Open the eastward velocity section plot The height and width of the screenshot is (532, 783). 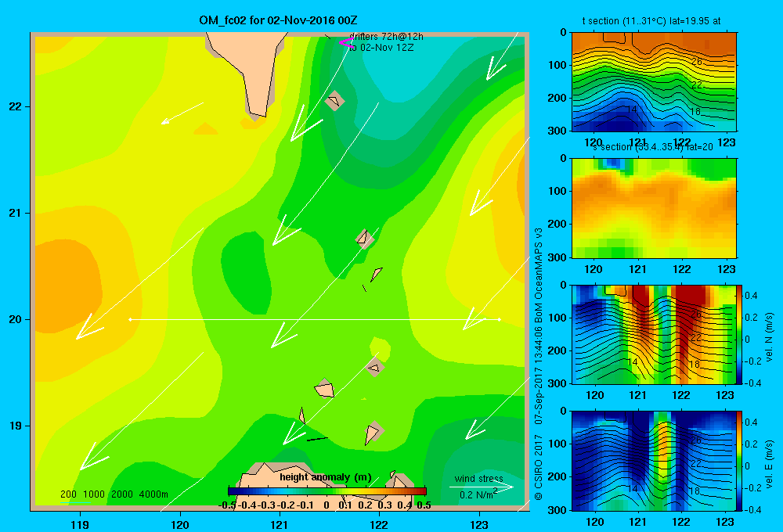point(654,461)
